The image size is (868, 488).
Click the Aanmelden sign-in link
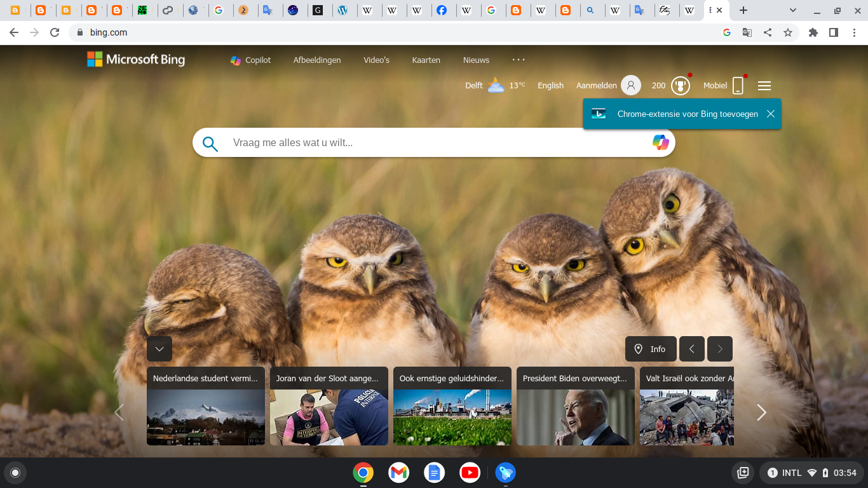(x=596, y=86)
